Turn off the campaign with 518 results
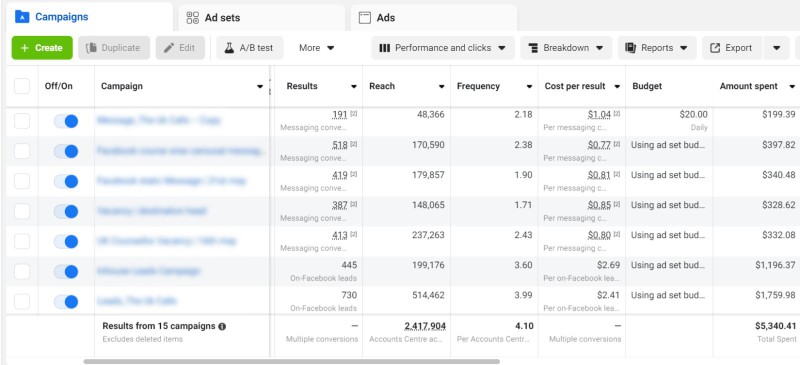This screenshot has width=800, height=365. [66, 152]
